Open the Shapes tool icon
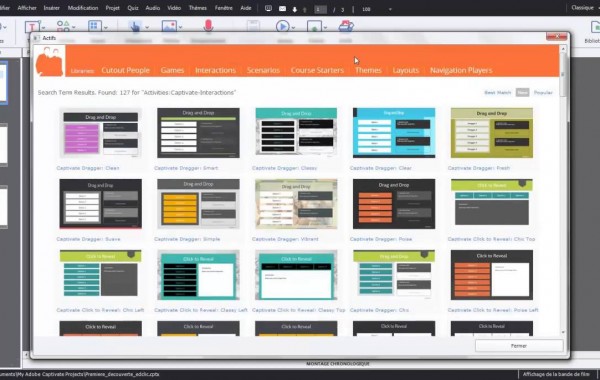Viewport: 600px width, 380px height. pos(63,26)
